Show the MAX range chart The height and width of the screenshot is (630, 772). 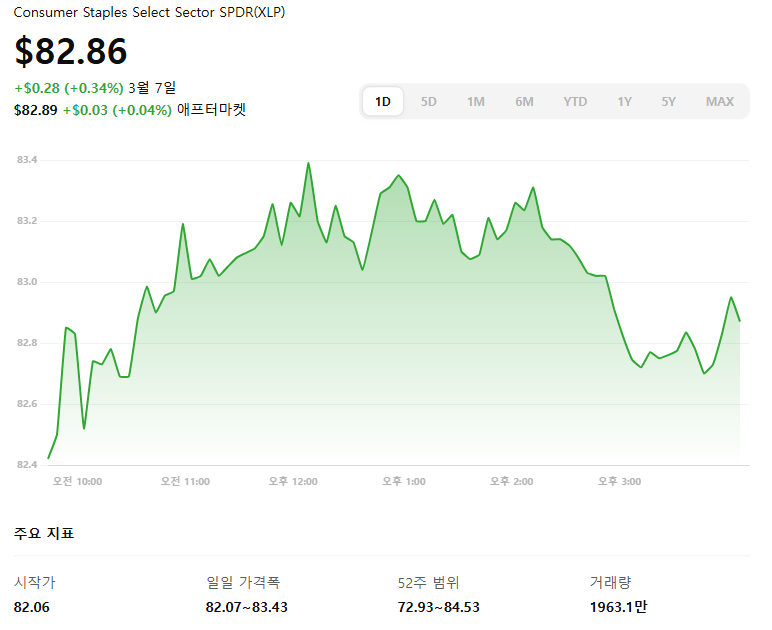point(719,101)
